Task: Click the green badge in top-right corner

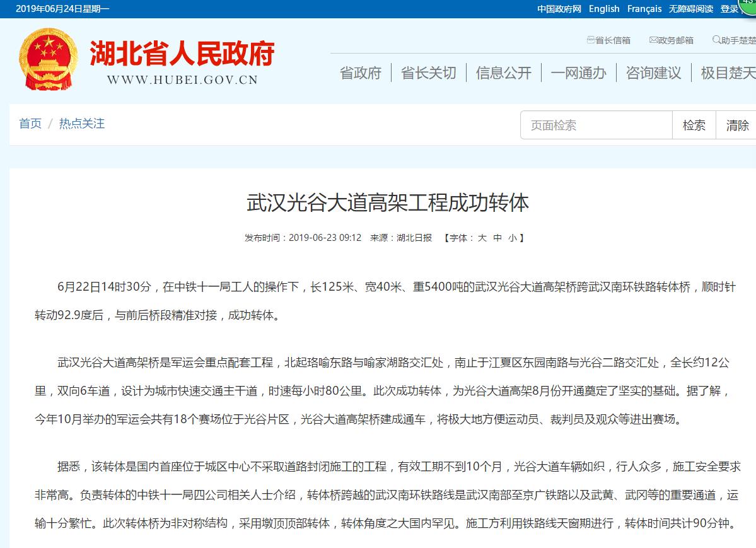Action: (748, 5)
